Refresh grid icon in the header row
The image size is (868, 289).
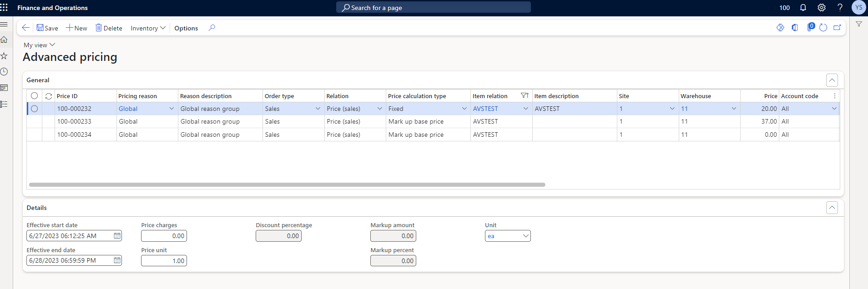[49, 96]
